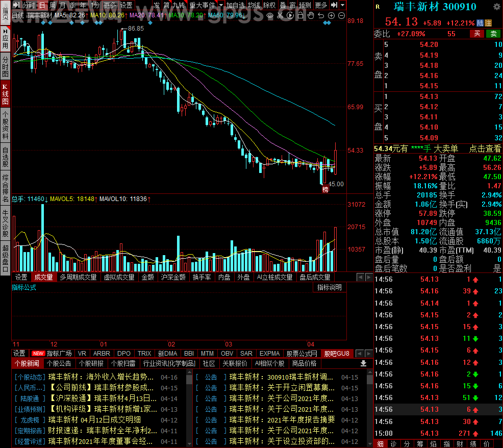Open the gear settings icon beside 300910
The height and width of the screenshot is (448, 503).
coord(496,7)
